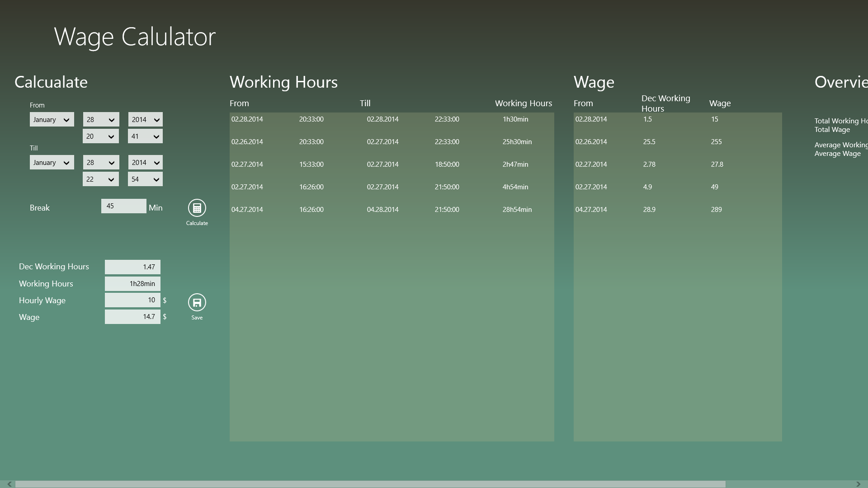The width and height of the screenshot is (868, 488).
Task: Click the Hourly Wage input field
Action: 132,300
